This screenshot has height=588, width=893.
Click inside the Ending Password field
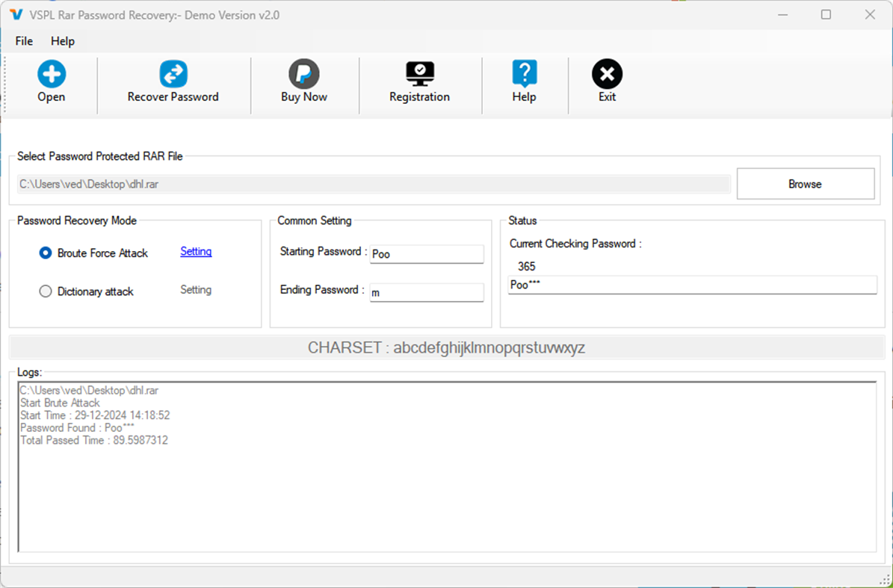pos(426,292)
